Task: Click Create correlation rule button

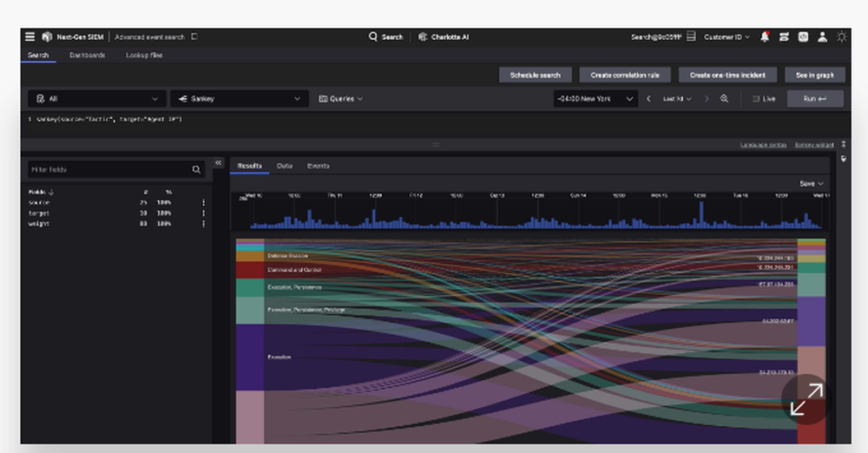Action: (x=625, y=75)
